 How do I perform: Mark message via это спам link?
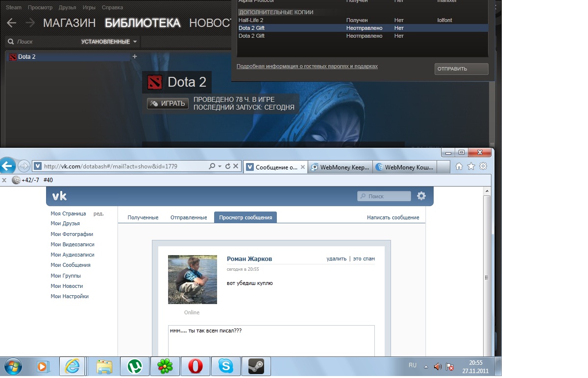364,259
